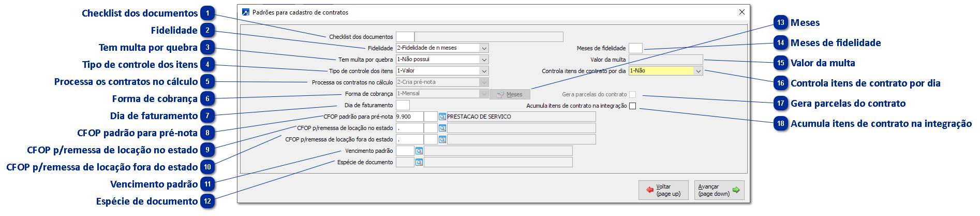The width and height of the screenshot is (980, 216).
Task: Open lookup for CFOP padrão para pré-nota
Action: [442, 117]
